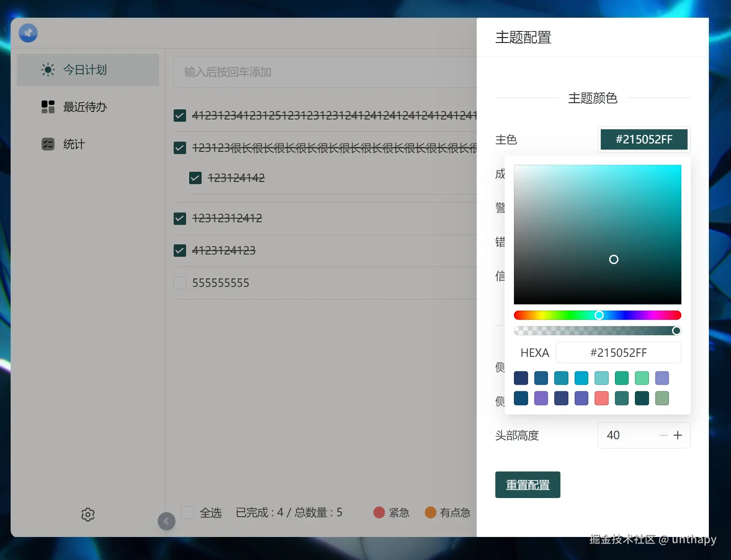731x560 pixels.
Task: Collapse the sidebar with the round arrow button
Action: tap(167, 521)
